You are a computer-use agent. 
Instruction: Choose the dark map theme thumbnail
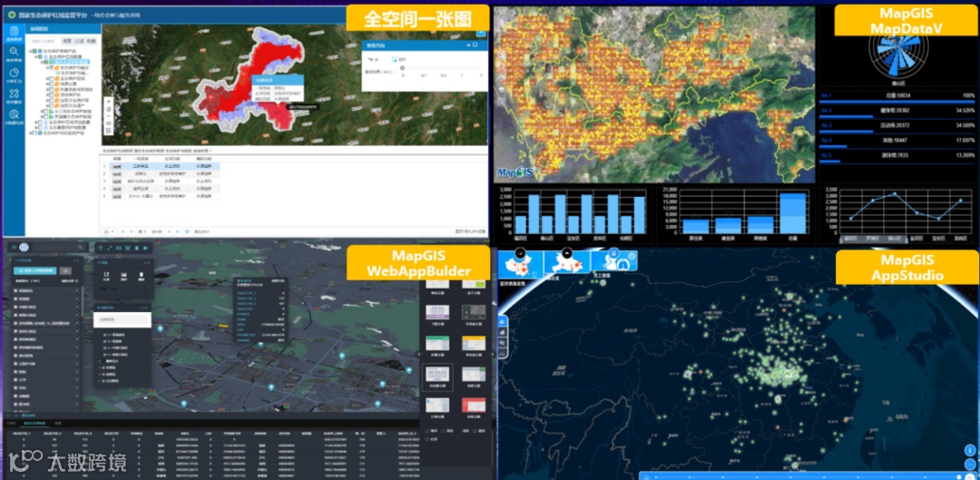pos(474,312)
